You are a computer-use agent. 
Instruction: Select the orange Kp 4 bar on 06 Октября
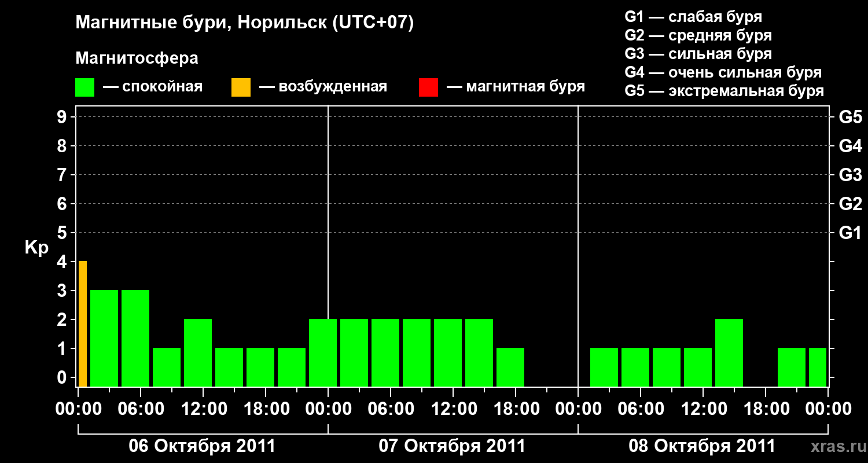click(83, 324)
